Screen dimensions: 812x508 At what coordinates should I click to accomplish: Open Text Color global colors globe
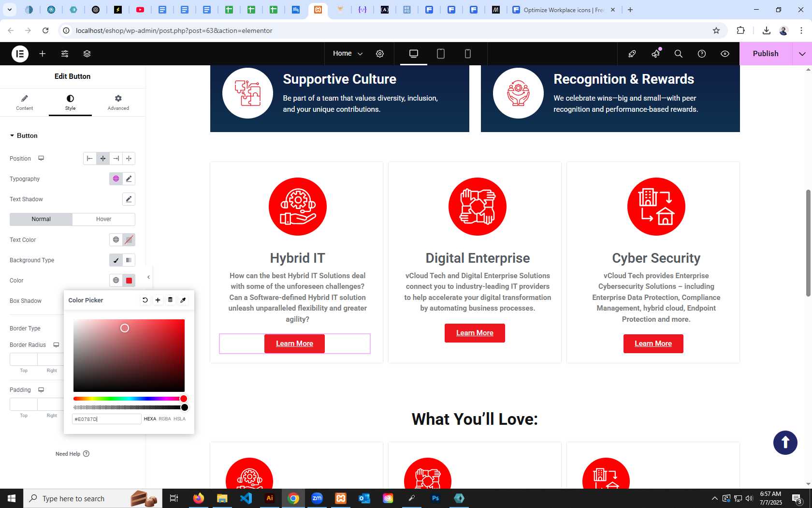click(x=116, y=239)
